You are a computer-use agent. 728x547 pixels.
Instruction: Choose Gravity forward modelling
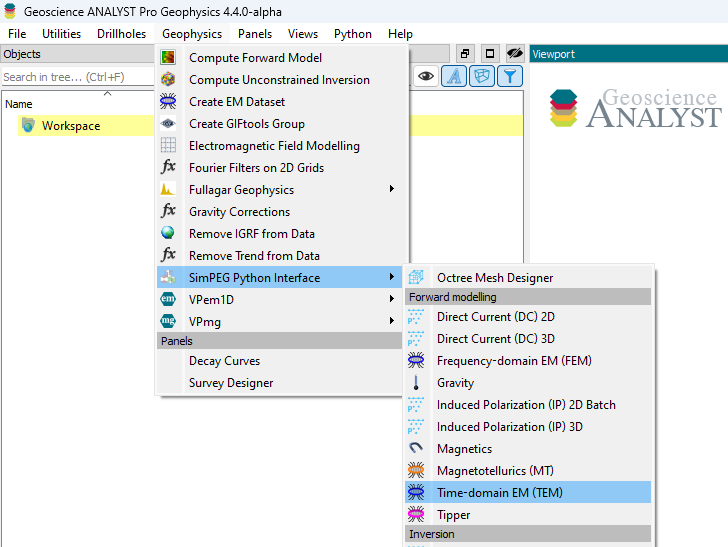pyautogui.click(x=455, y=383)
